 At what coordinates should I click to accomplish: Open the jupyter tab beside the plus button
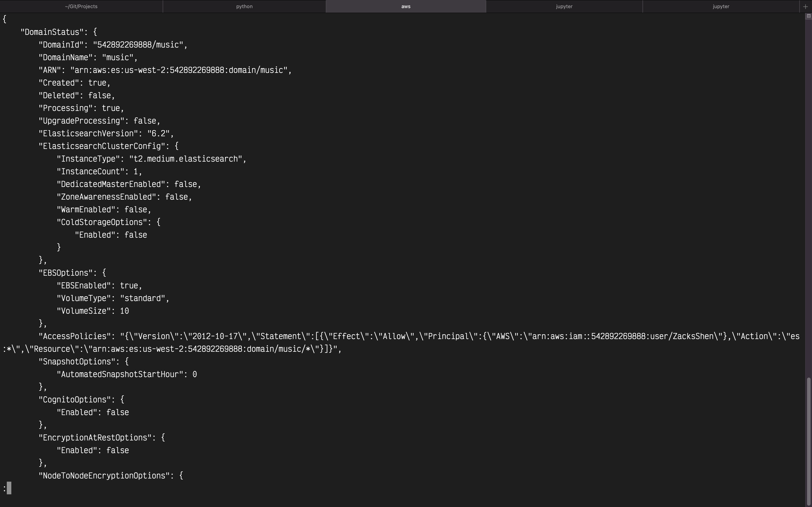point(721,6)
